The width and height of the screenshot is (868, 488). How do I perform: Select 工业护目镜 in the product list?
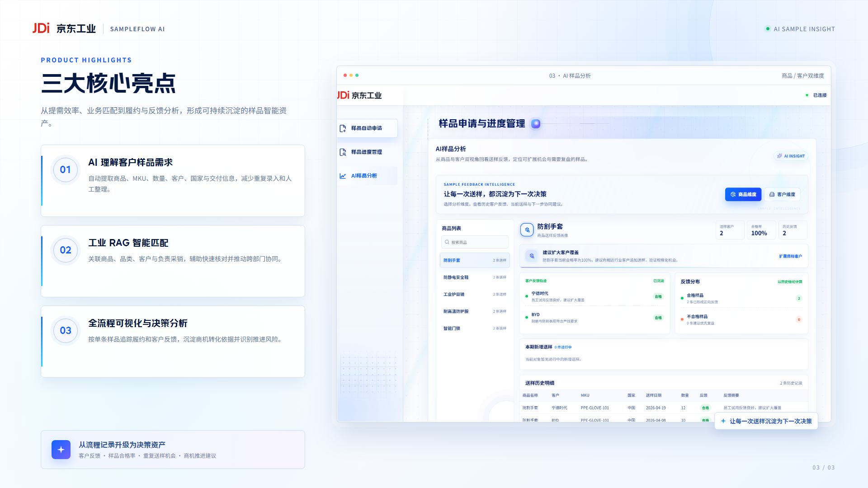(475, 295)
